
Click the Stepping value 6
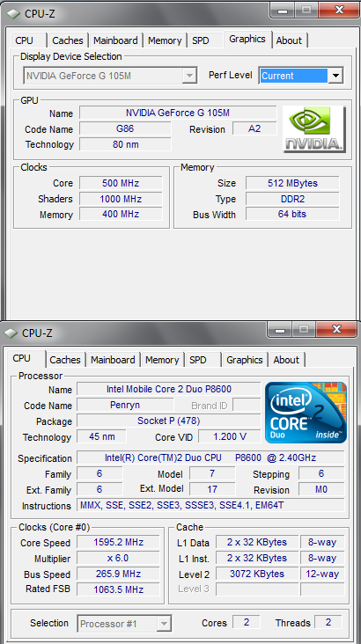(x=321, y=473)
